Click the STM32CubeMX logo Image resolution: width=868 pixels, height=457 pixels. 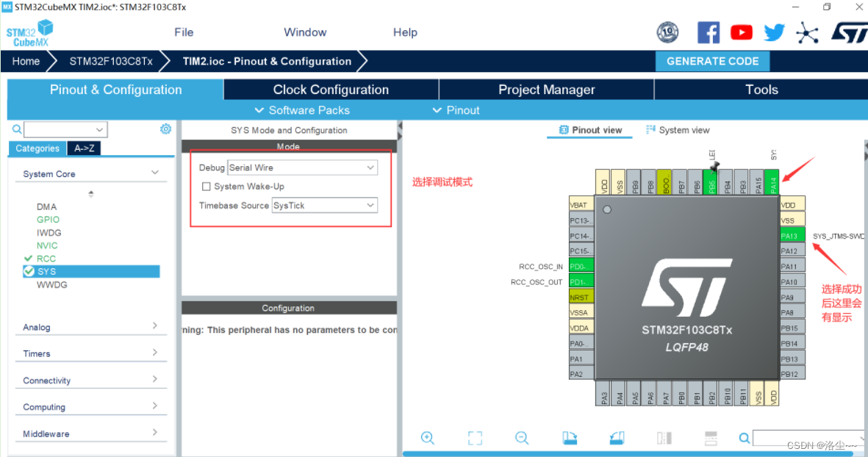pos(30,33)
